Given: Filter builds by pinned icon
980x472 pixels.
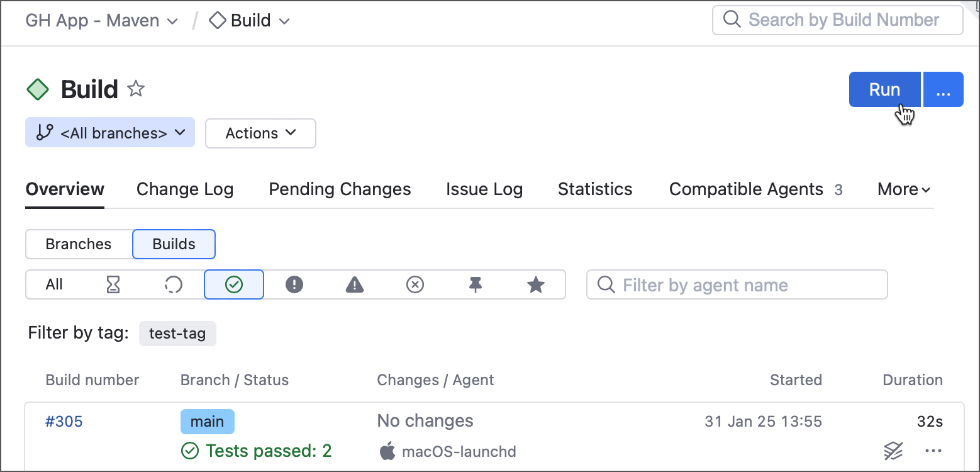Looking at the screenshot, I should (476, 285).
